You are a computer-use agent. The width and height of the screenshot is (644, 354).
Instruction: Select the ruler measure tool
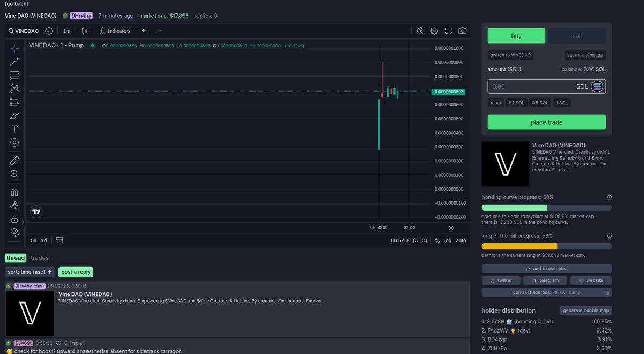[x=14, y=160]
